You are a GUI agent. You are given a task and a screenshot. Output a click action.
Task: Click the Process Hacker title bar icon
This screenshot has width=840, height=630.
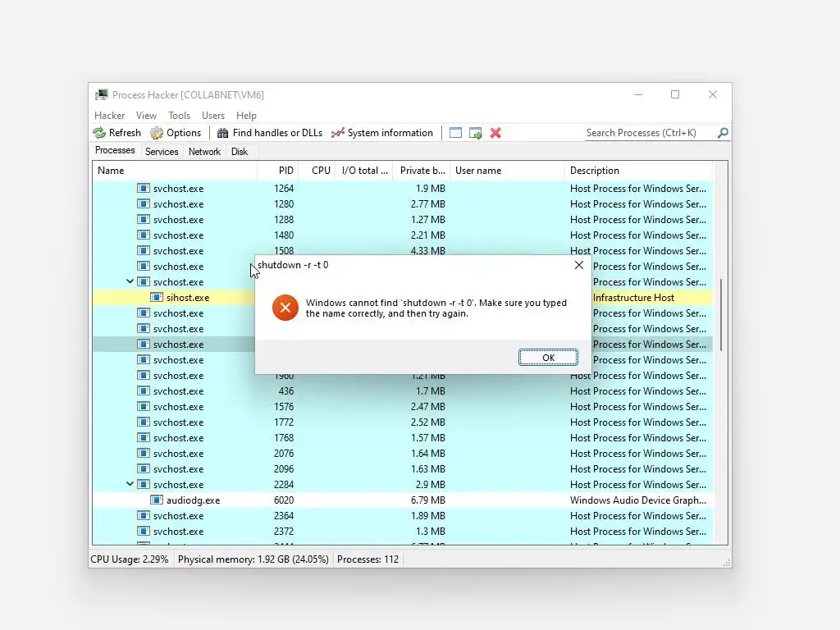click(101, 95)
